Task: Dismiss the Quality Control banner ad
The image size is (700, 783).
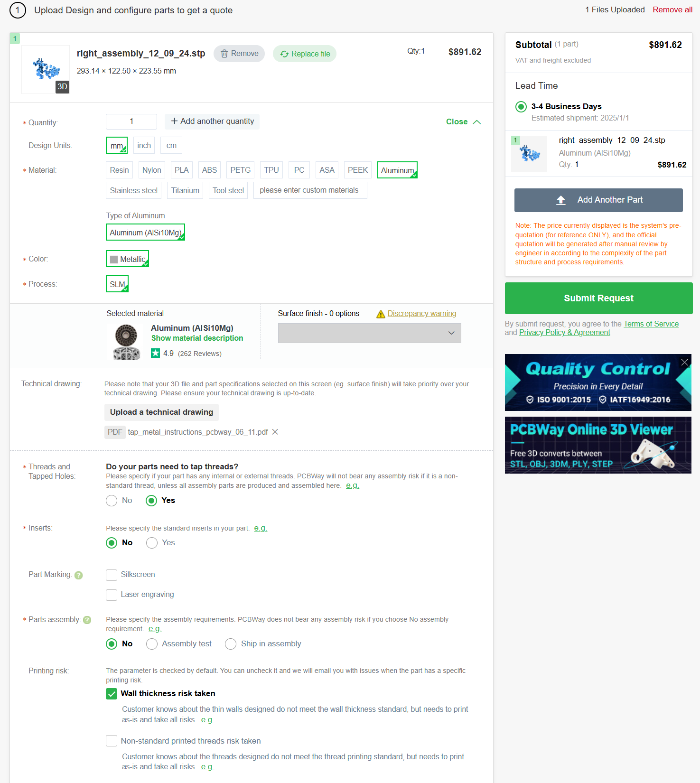Action: click(684, 362)
